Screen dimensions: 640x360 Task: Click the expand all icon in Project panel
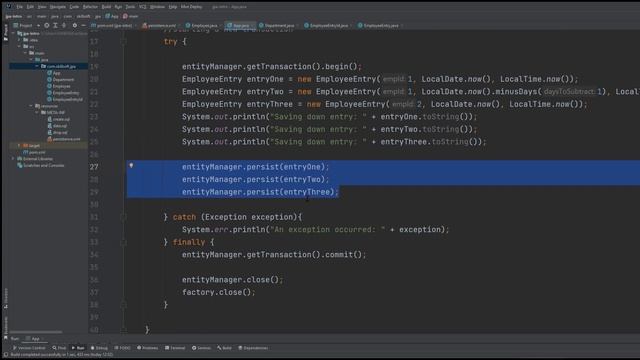point(55,25)
